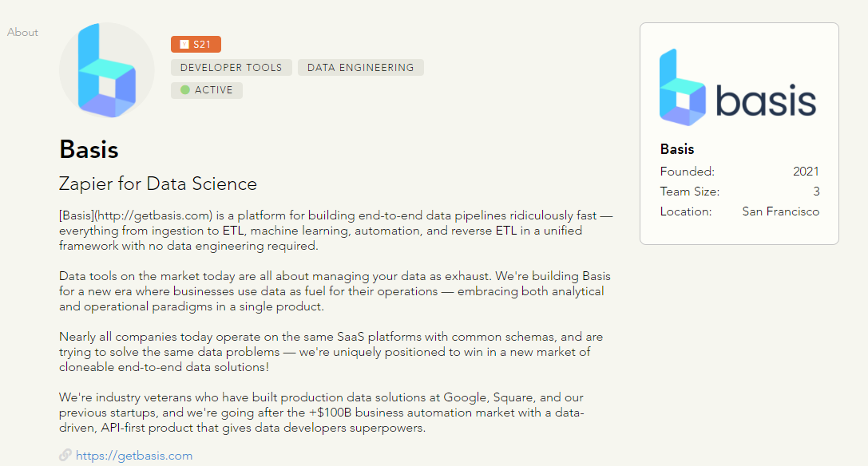Image resolution: width=868 pixels, height=466 pixels.
Task: Click the Basis name in the info card
Action: coord(677,149)
